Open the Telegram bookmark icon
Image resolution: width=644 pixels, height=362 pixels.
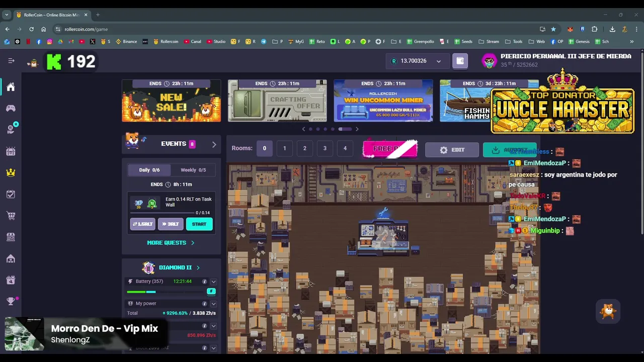pos(263,42)
